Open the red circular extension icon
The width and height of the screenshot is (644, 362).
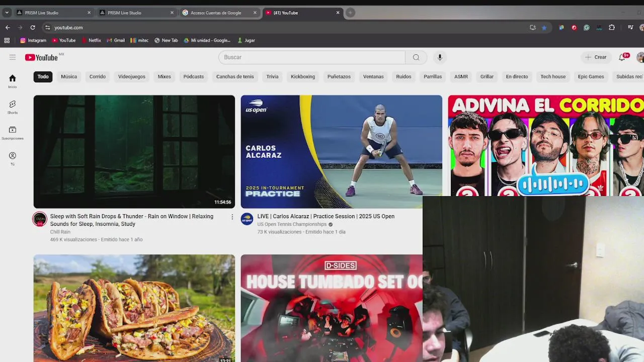[x=574, y=28]
